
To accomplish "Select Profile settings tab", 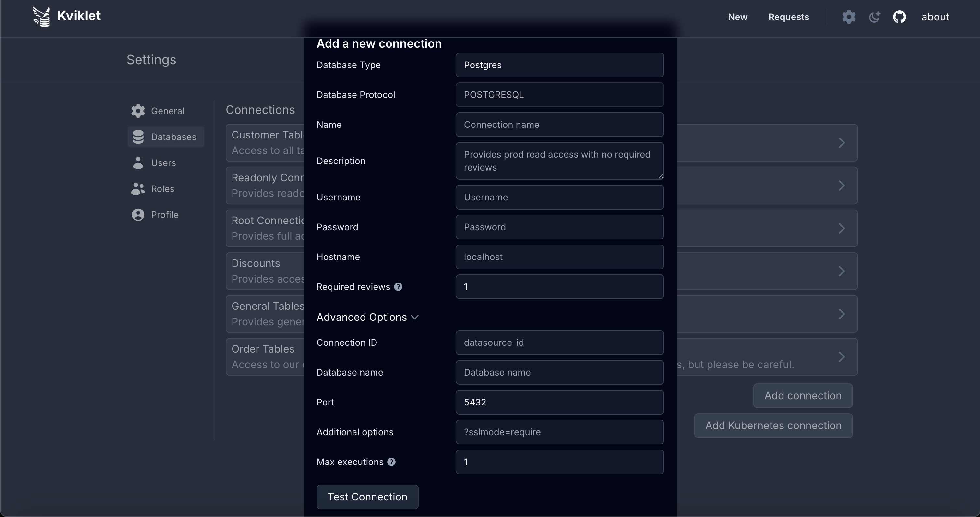I will coord(166,215).
